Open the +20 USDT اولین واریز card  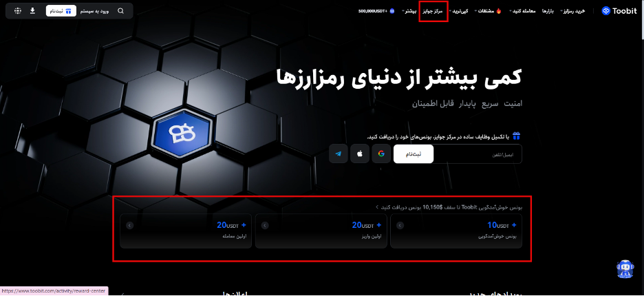pyautogui.click(x=321, y=231)
